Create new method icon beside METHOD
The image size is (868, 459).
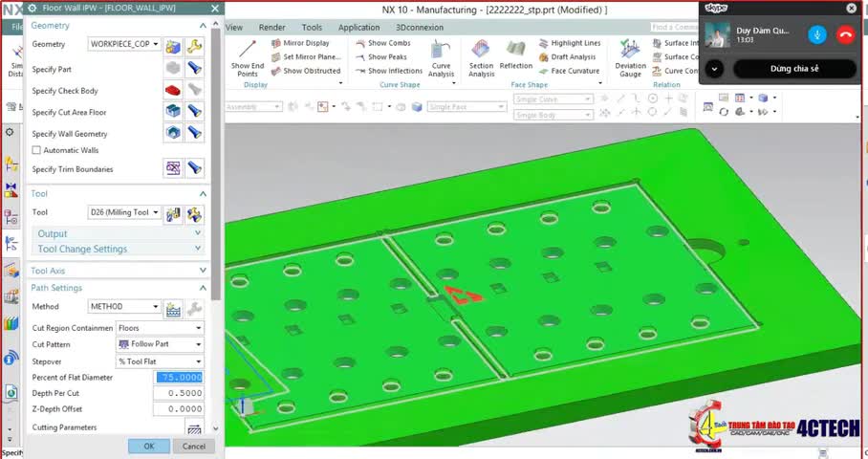173,309
